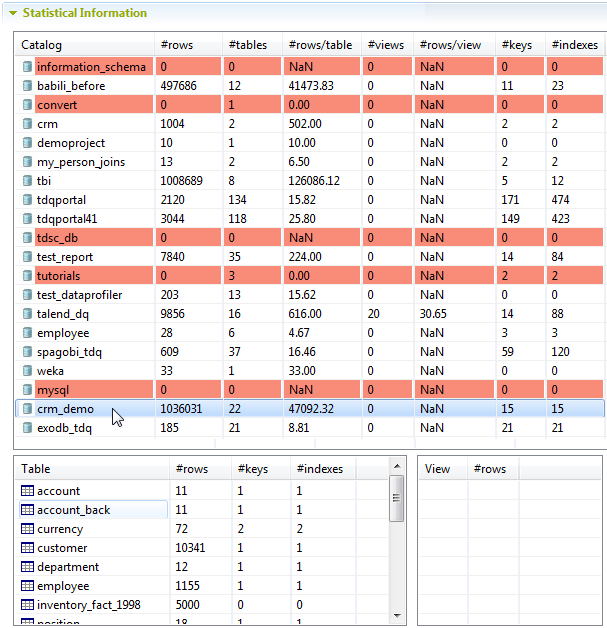Select the information_schema catalog row

click(x=90, y=67)
